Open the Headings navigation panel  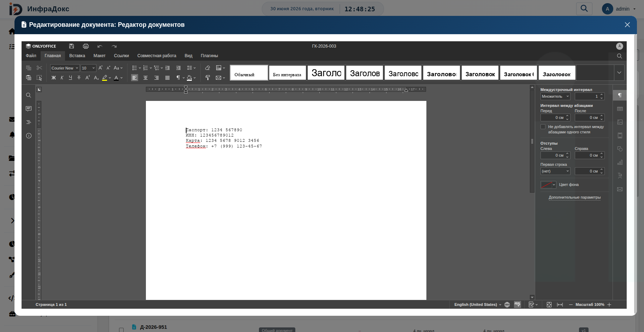coord(29,122)
